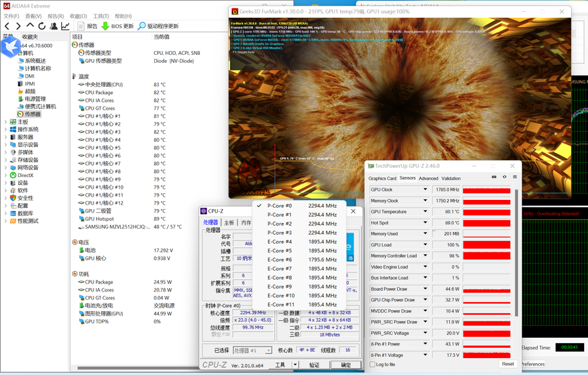The image size is (588, 375).
Task: Click the GPU-Z Reset button
Action: click(508, 364)
